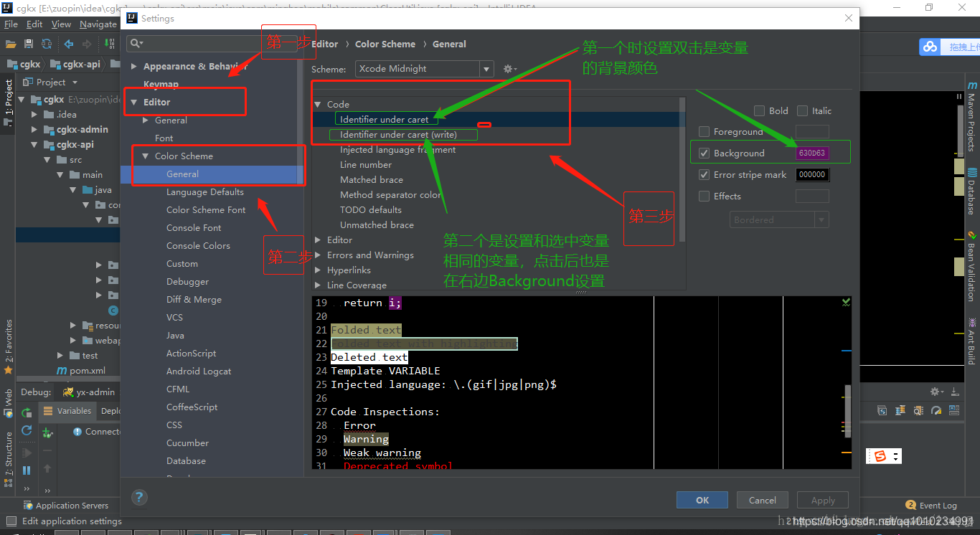980x535 pixels.
Task: Click the Debug panel gear settings icon
Action: 936,392
